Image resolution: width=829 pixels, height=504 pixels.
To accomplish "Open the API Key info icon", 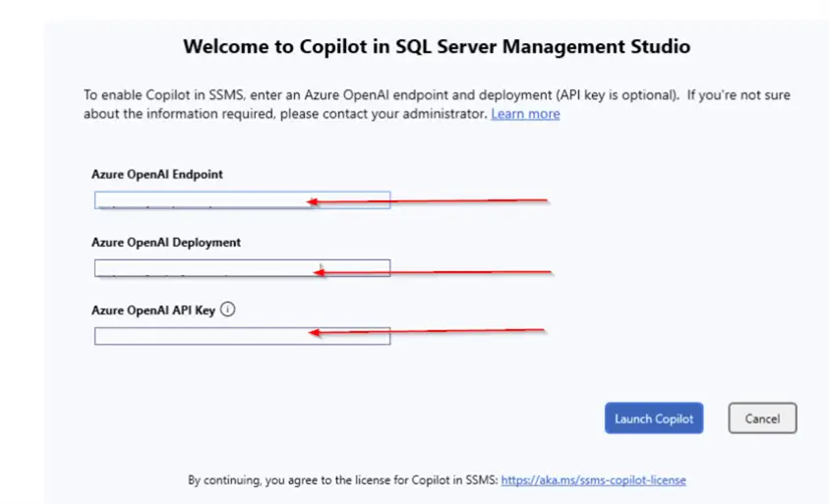I will [x=227, y=309].
